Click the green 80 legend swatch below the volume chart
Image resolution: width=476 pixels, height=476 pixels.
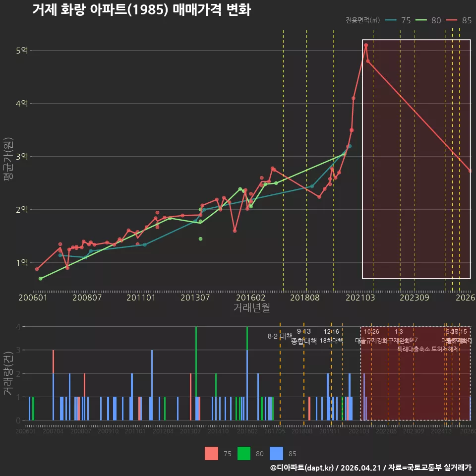(244, 454)
